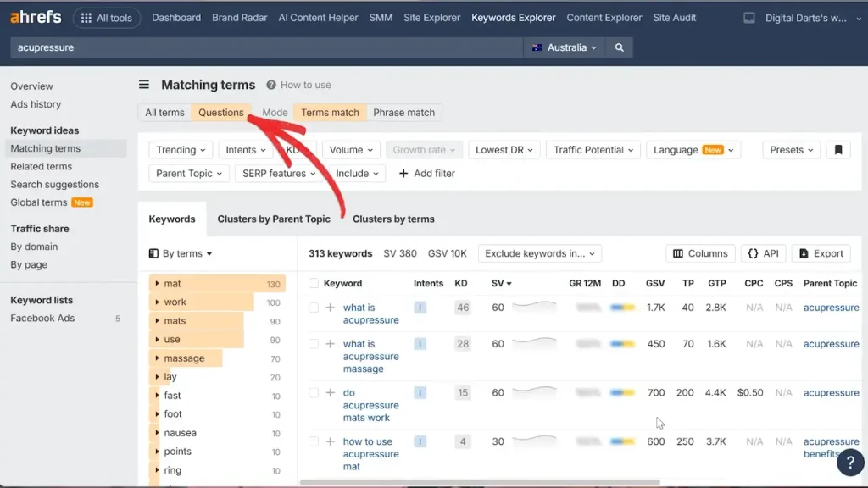Check the select-all keywords header checkbox
Screen dimensions: 868x488
[313, 282]
